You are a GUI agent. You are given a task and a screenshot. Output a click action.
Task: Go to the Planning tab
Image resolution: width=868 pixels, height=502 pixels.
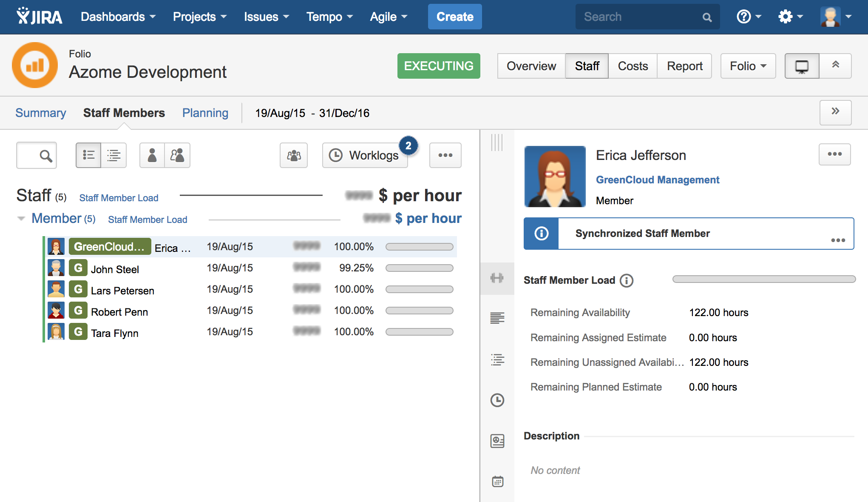pyautogui.click(x=205, y=113)
